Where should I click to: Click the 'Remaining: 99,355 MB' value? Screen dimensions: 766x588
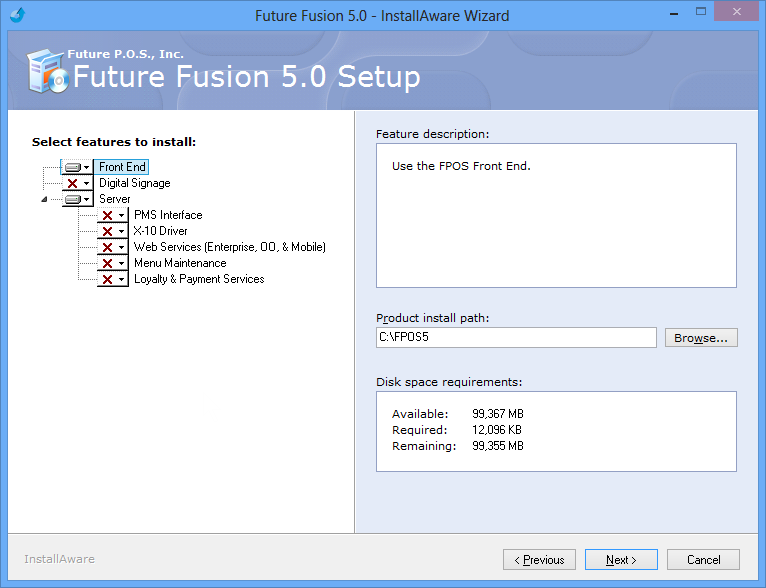pyautogui.click(x=498, y=446)
